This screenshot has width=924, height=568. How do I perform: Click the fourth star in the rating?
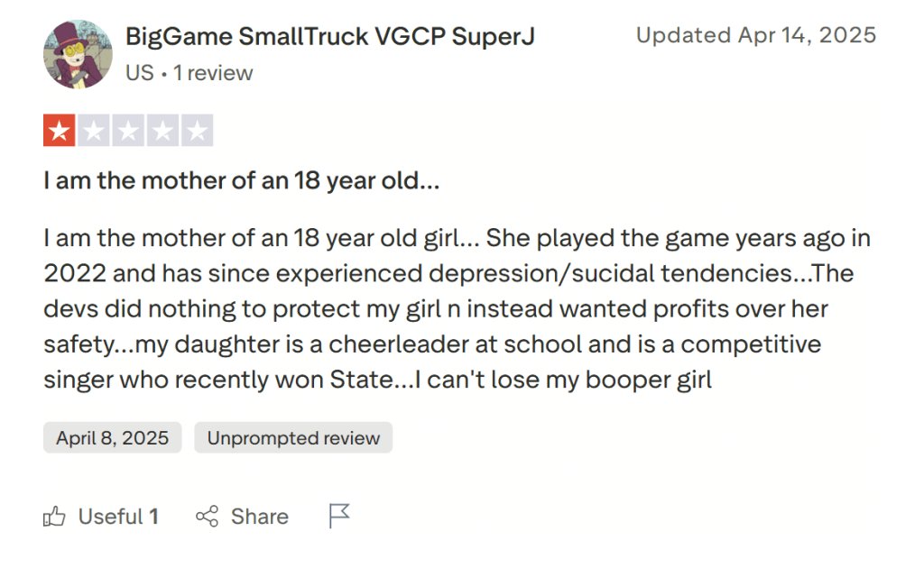(x=162, y=130)
